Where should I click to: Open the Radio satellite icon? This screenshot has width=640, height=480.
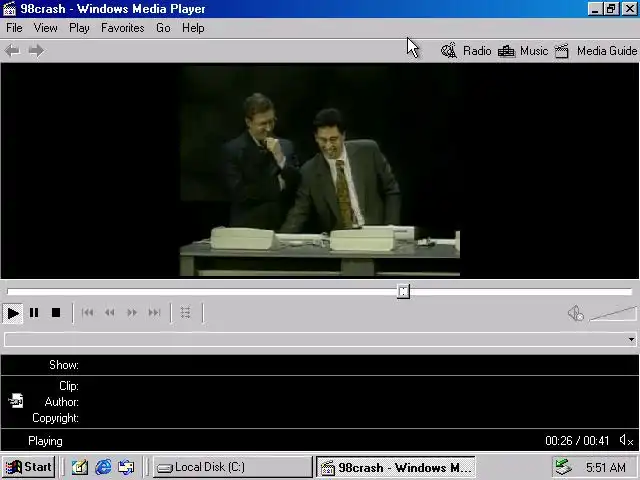(x=449, y=51)
